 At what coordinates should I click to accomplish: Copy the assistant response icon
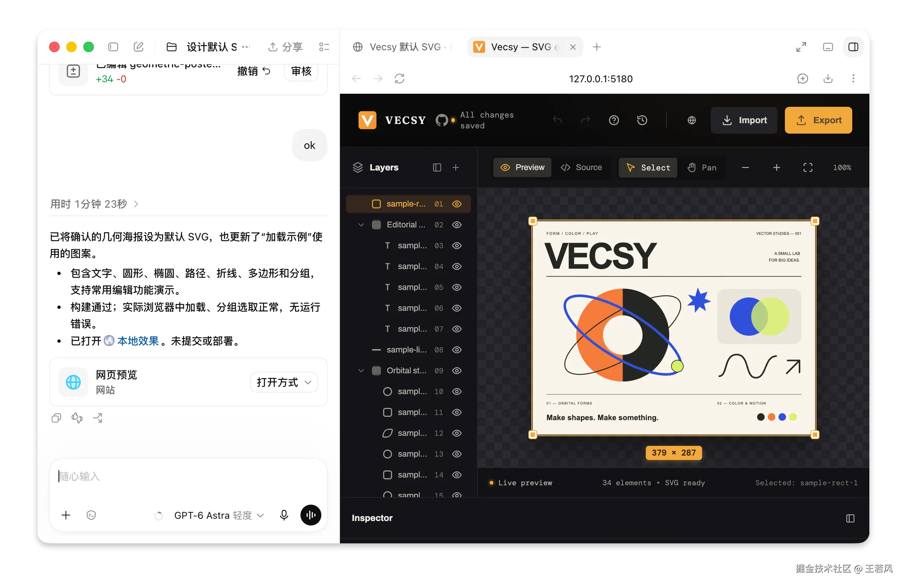click(56, 418)
